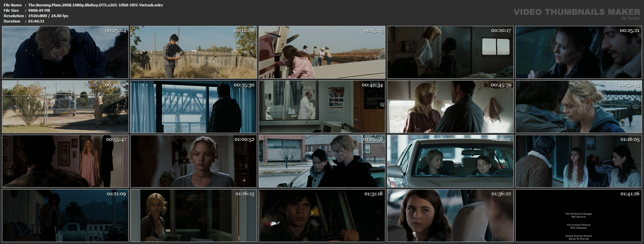This screenshot has width=644, height=244.
Task: Select the truck scene thumbnail 00:30:26
Action: [65, 107]
